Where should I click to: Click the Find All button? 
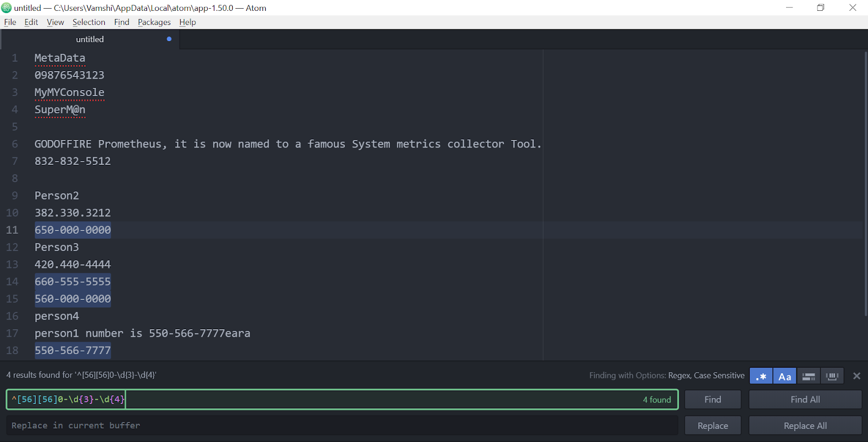click(x=805, y=400)
